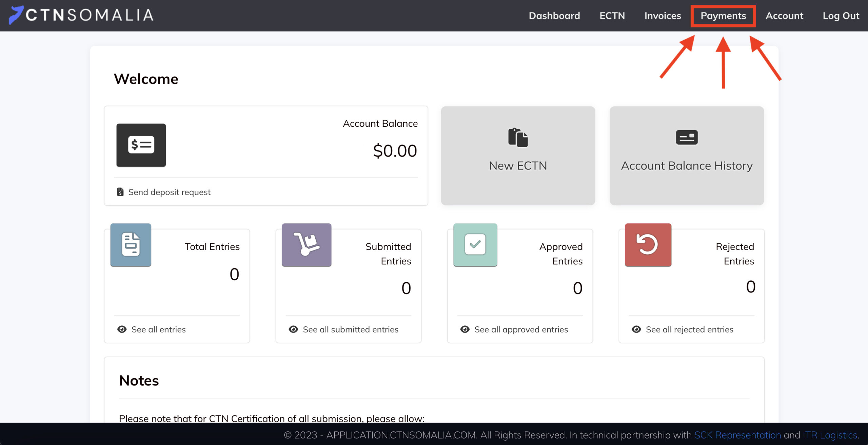Click the Rejected Entries label
This screenshot has width=868, height=445.
point(735,254)
